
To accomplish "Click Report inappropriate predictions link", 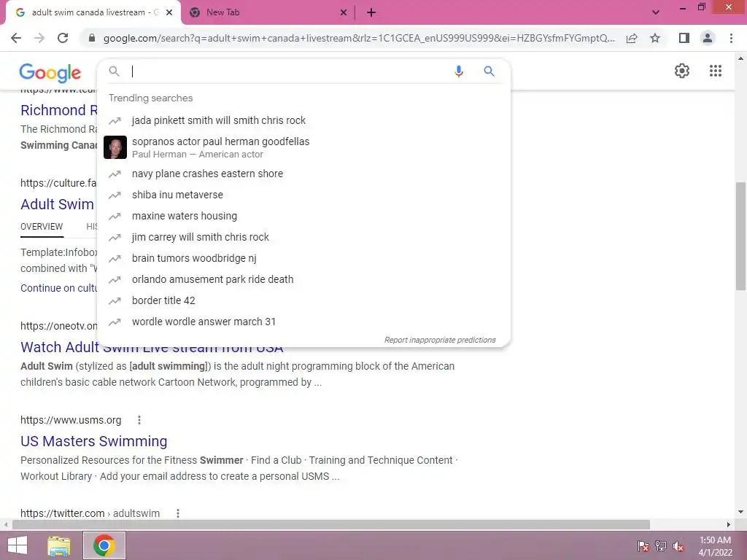I will [x=440, y=340].
